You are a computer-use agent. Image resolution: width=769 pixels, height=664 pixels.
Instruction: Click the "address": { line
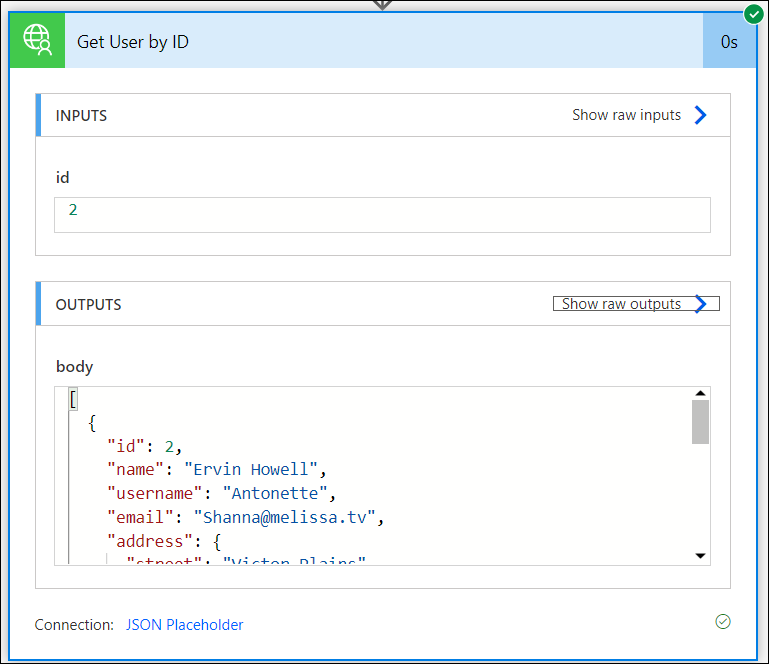164,541
